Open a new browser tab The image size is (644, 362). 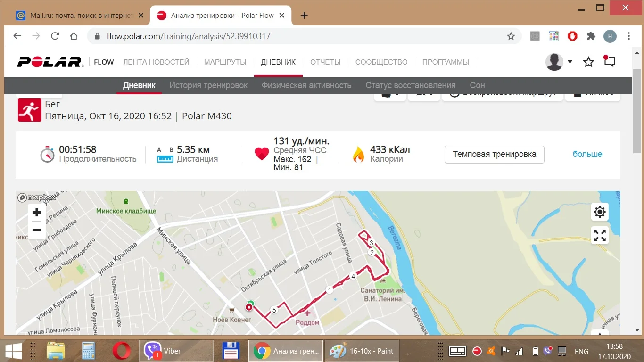pyautogui.click(x=304, y=16)
